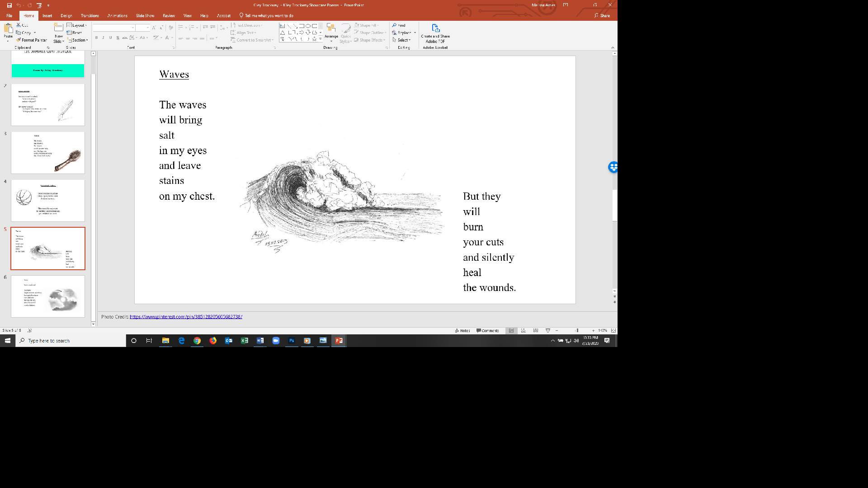This screenshot has width=868, height=488.
Task: Switch to the Insert tab
Action: tap(47, 16)
